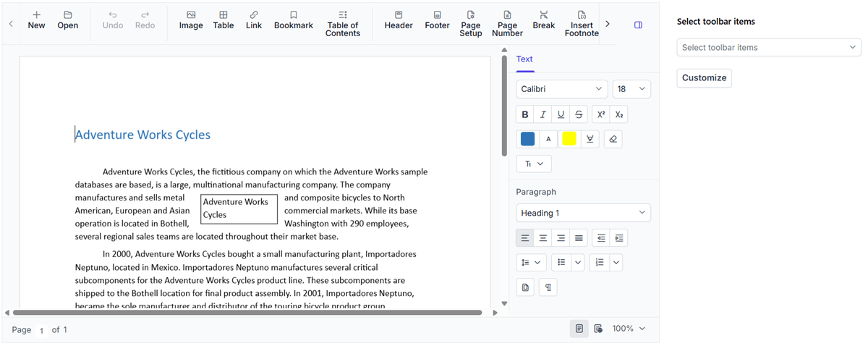Open the line spacing dropdown
Screen dimensions: 868x346
(532, 263)
